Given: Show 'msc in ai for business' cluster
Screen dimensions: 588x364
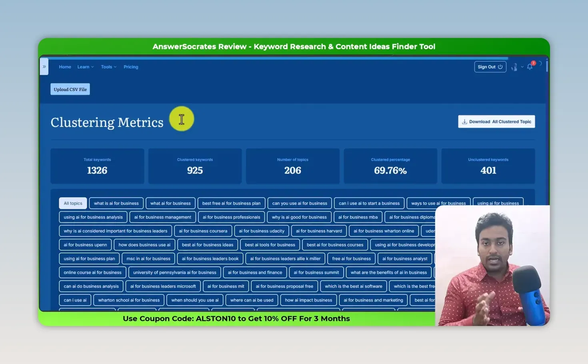Looking at the screenshot, I should click(x=148, y=258).
